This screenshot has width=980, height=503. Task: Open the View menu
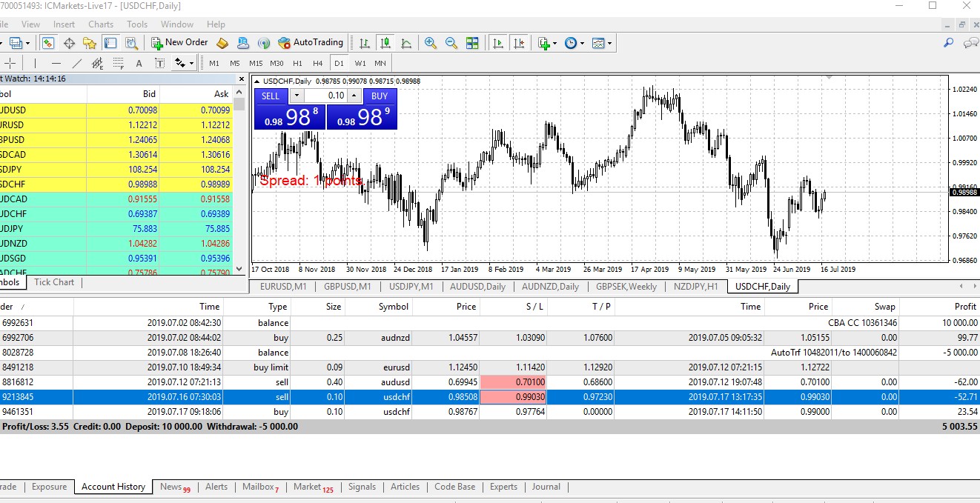point(31,24)
